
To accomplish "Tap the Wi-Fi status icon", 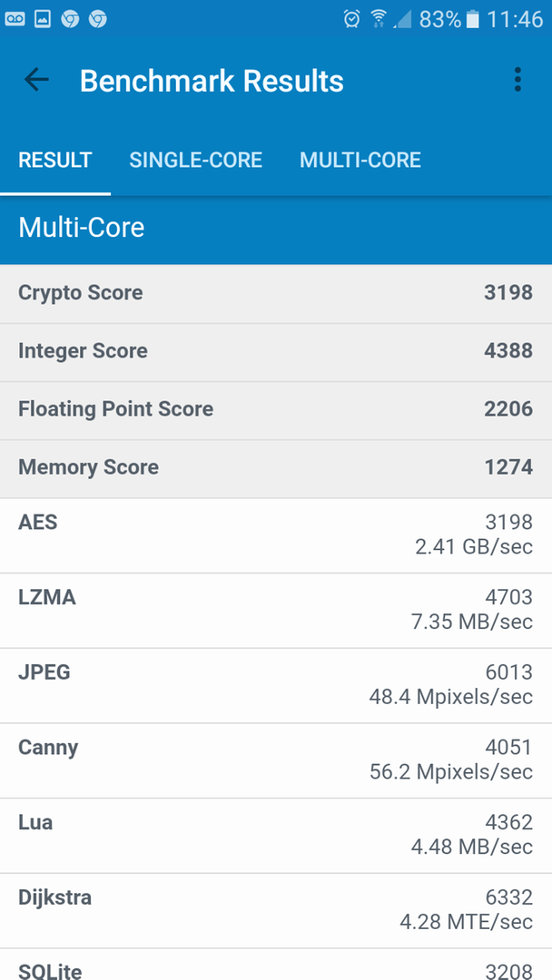I will 379,19.
